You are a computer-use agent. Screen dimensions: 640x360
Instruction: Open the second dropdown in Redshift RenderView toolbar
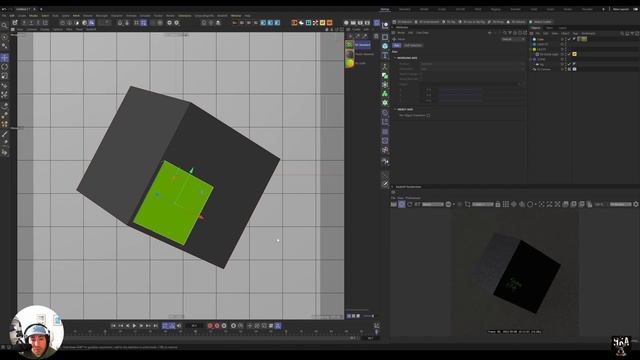coord(482,204)
